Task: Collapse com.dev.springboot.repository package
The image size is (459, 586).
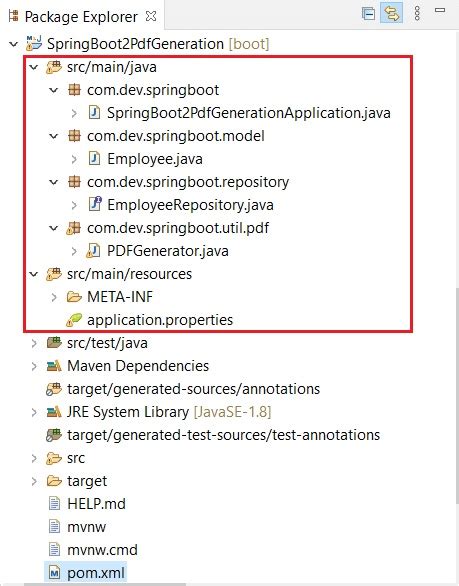Action: (54, 182)
